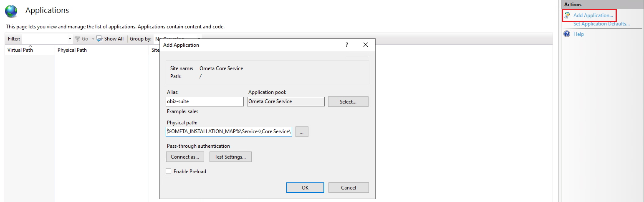Click the Applications globe icon in the header
The image size is (644, 202).
coord(11,11)
